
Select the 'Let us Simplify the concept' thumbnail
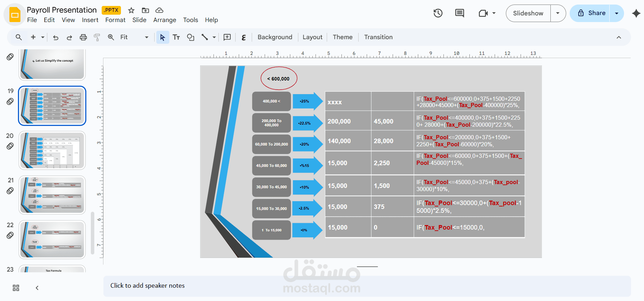point(52,64)
